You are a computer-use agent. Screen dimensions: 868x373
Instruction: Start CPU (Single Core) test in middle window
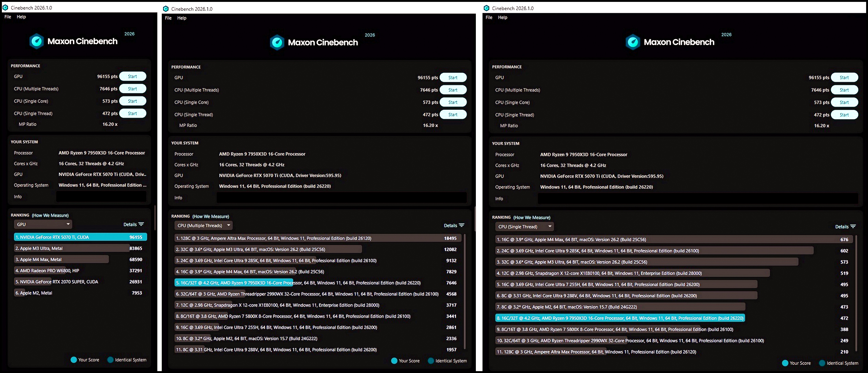coord(453,102)
